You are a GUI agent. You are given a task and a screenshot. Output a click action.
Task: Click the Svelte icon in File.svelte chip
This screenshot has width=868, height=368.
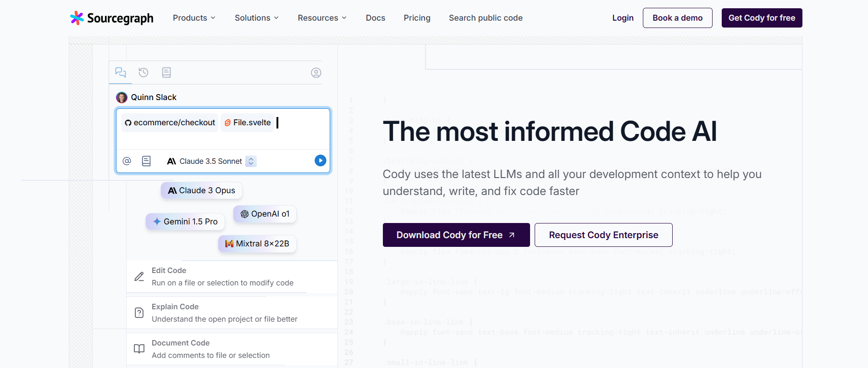click(x=227, y=123)
